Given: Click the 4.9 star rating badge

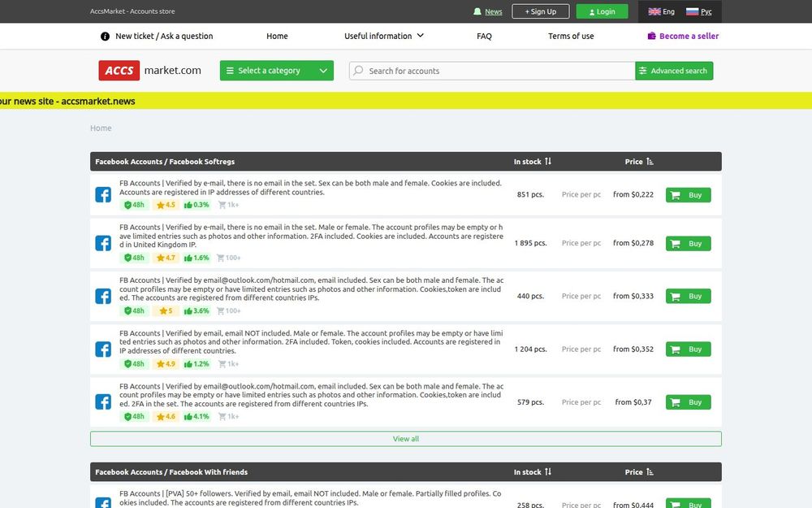Looking at the screenshot, I should (x=166, y=363).
